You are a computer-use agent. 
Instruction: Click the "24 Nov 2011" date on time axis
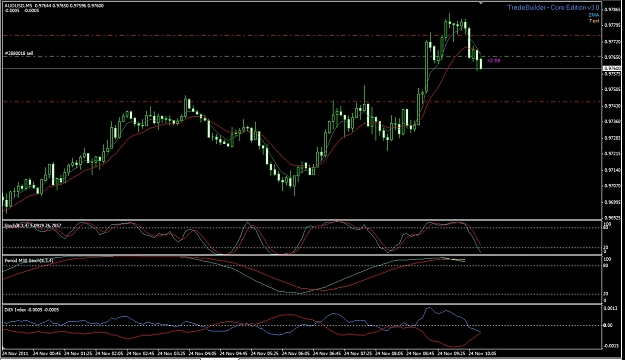pos(14,353)
